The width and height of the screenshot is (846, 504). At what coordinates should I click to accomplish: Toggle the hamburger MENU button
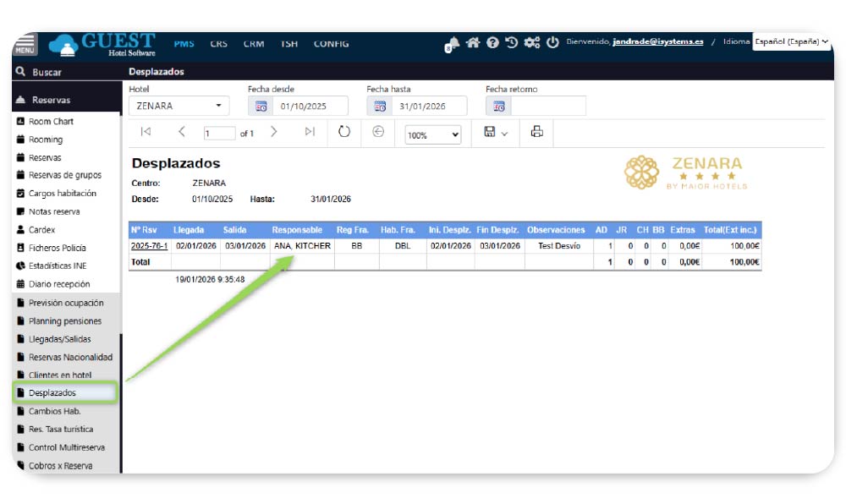pos(25,44)
